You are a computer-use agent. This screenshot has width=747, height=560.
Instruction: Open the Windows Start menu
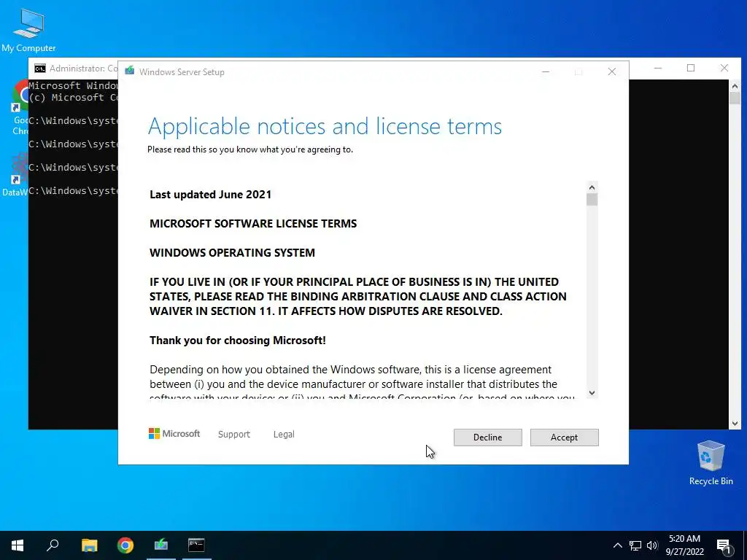coord(18,545)
